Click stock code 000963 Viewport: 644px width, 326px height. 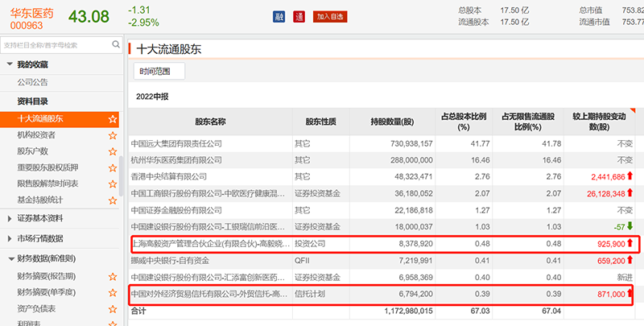point(27,26)
